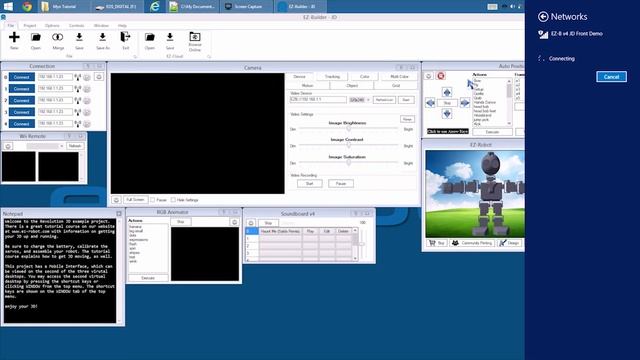Open Chrome from the taskbar
The width and height of the screenshot is (640, 360).
coord(27,6)
